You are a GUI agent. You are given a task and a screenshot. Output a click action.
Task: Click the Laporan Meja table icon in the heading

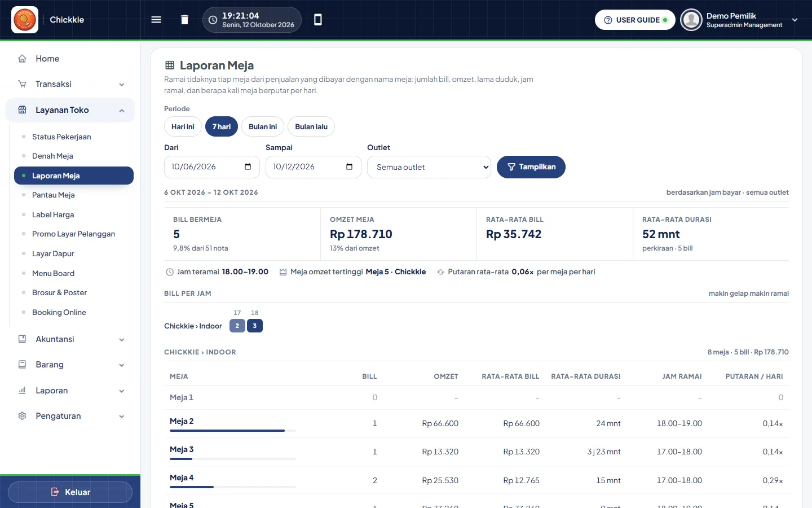(x=170, y=65)
